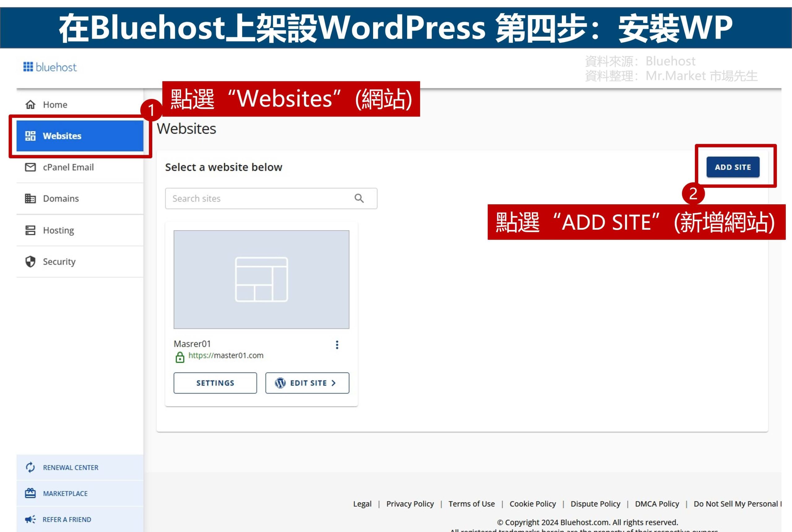Open the Security section

click(80, 262)
